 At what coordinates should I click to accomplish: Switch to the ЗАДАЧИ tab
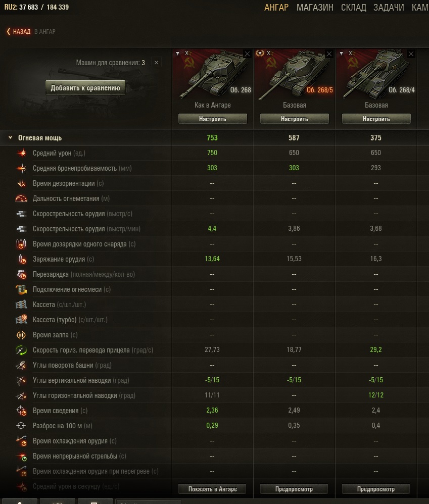389,7
